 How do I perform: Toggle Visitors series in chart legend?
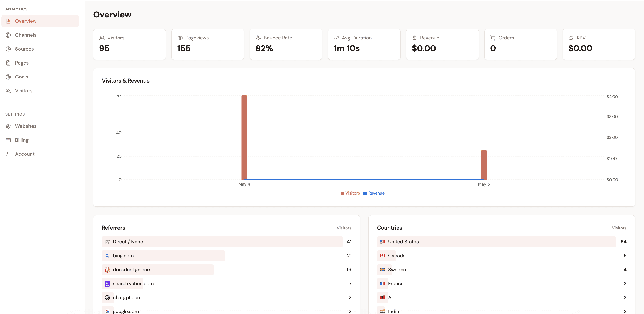click(350, 193)
